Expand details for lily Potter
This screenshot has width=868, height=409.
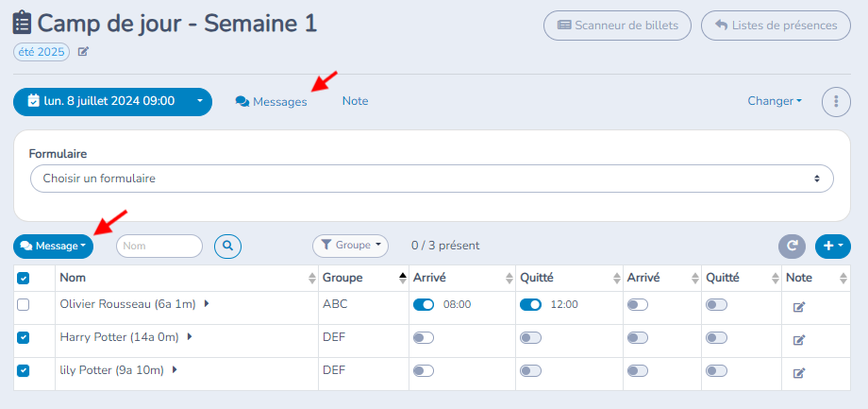pyautogui.click(x=175, y=369)
